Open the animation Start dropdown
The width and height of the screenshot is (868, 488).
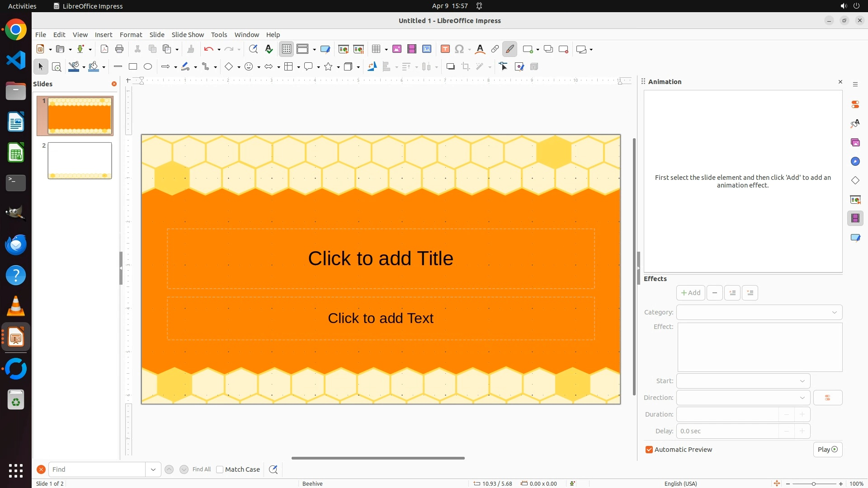743,381
